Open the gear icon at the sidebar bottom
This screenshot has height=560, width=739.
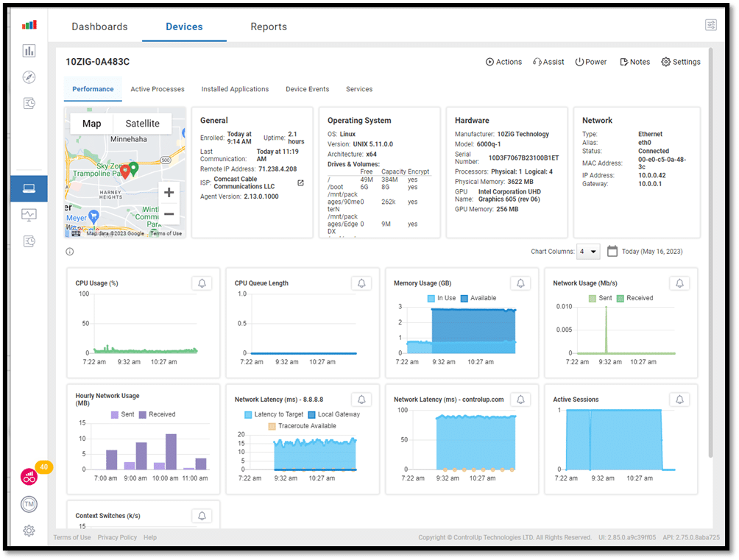tap(29, 531)
